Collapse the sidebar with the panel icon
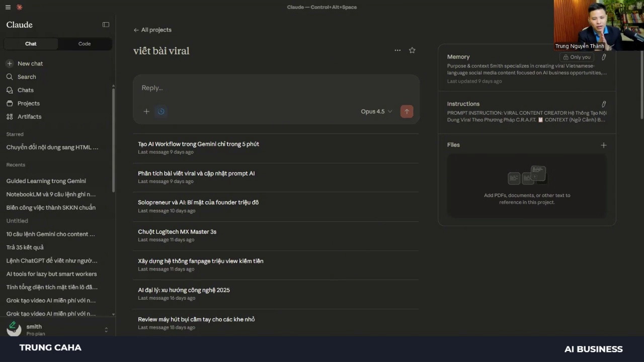Screen dimensions: 644x362 pyautogui.click(x=106, y=25)
